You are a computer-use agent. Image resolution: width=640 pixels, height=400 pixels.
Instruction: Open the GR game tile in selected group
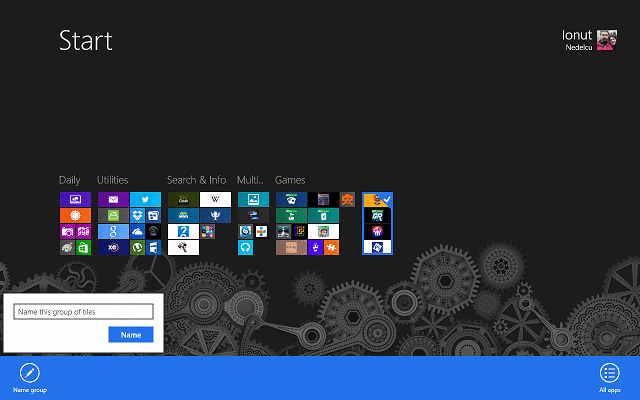tap(377, 215)
